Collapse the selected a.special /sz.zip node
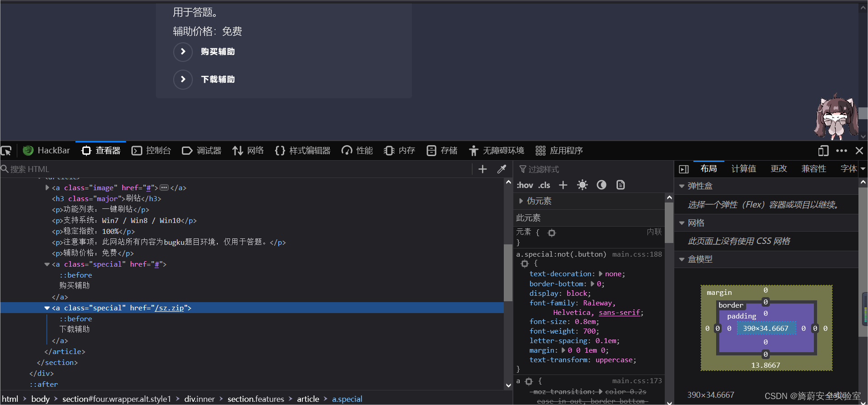 click(x=47, y=308)
